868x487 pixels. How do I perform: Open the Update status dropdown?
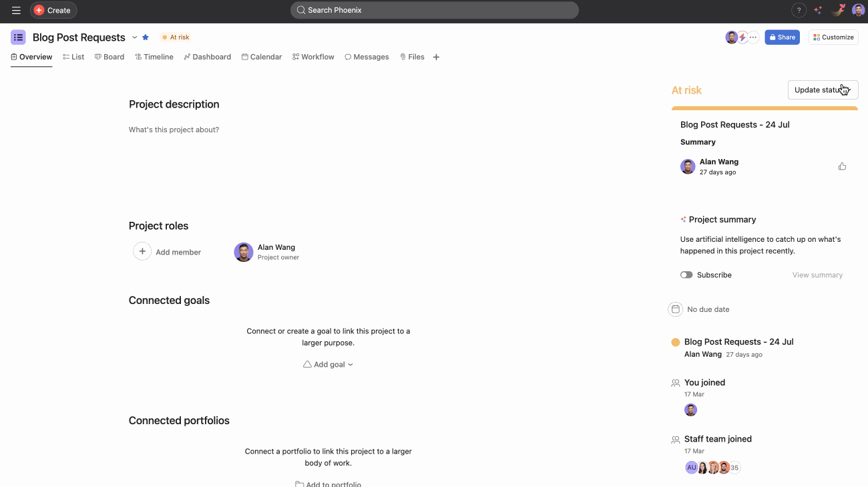[x=823, y=90]
